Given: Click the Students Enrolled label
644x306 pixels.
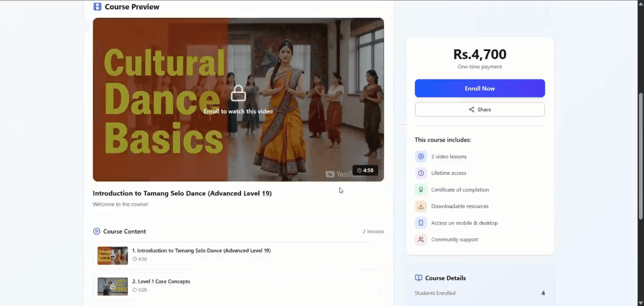Looking at the screenshot, I should point(435,293).
